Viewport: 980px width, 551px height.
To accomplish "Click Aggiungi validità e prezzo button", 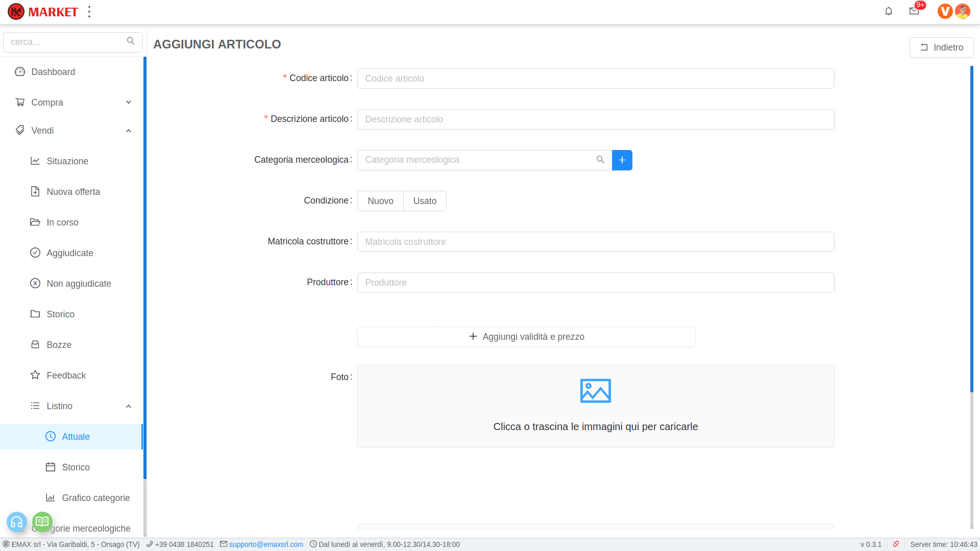I will pyautogui.click(x=526, y=337).
